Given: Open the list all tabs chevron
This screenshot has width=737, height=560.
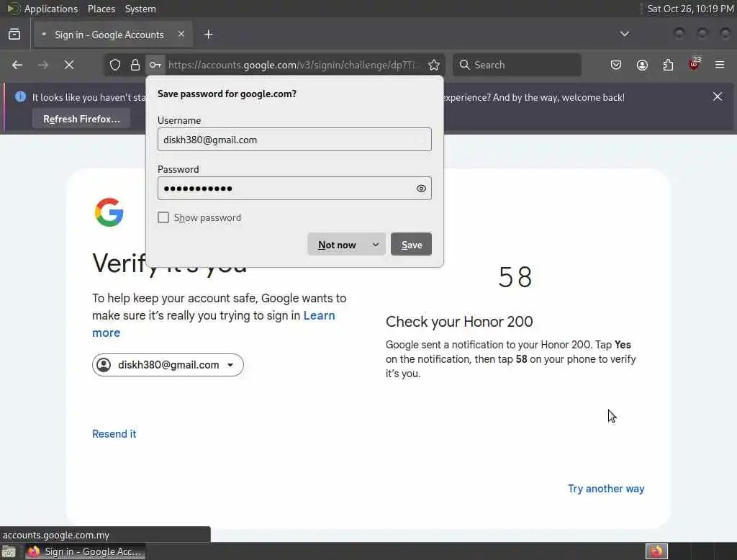Looking at the screenshot, I should pos(624,34).
